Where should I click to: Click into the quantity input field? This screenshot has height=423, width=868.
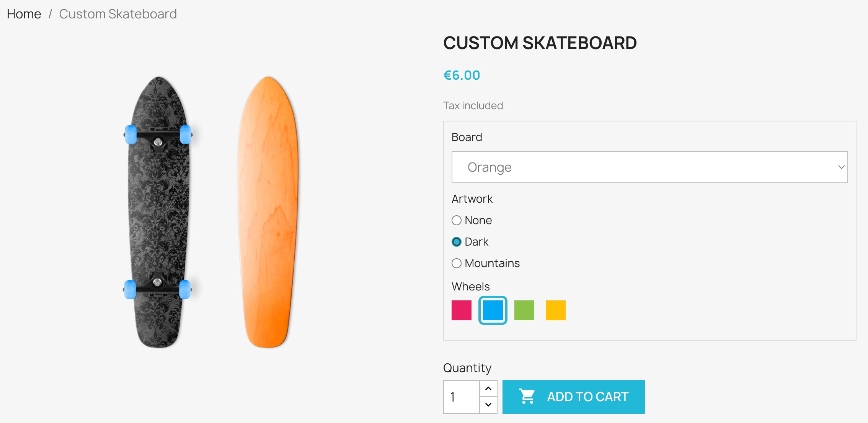462,397
